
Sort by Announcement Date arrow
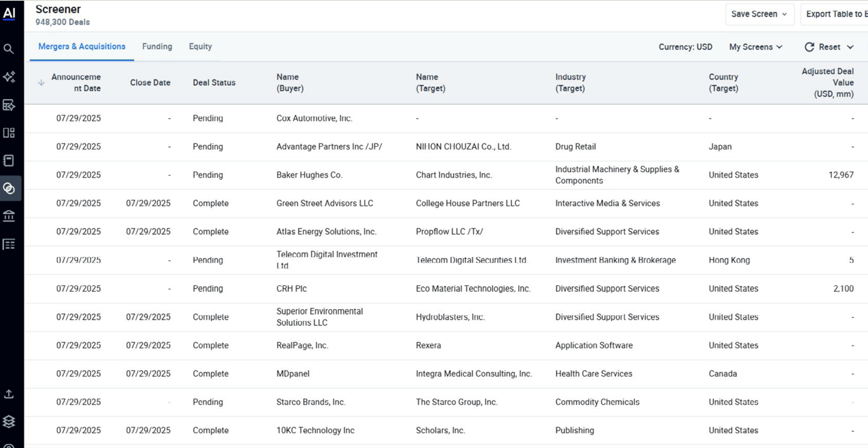pos(41,83)
